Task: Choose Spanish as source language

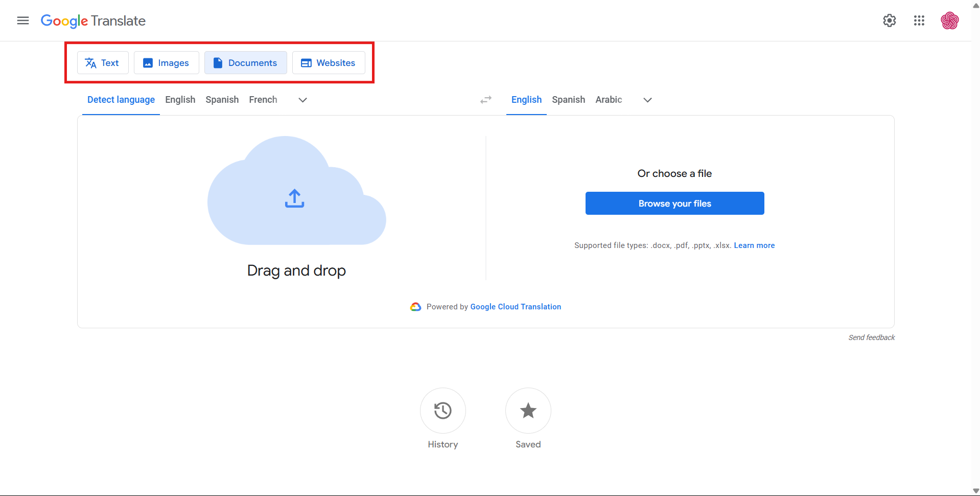Action: click(222, 100)
